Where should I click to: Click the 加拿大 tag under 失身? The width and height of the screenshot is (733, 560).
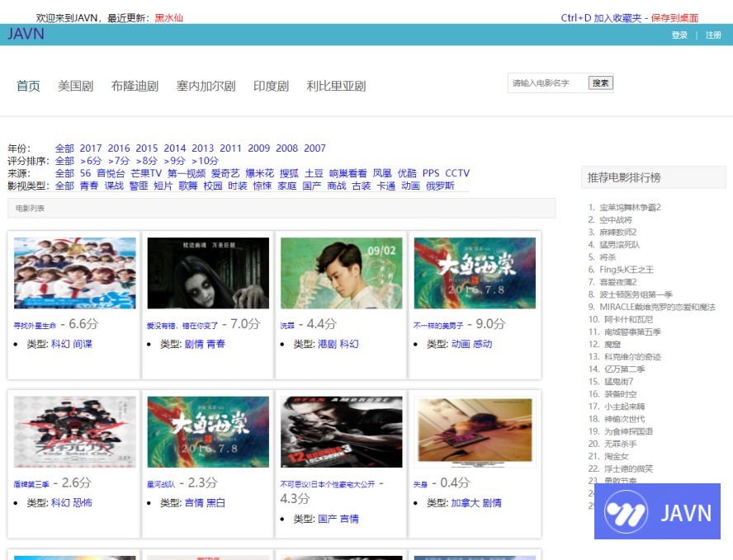465,503
